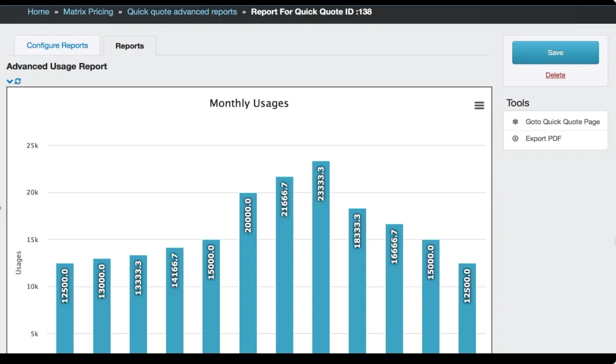The width and height of the screenshot is (616, 364).
Task: Click the Advanced Usage Report heading
Action: pos(57,66)
